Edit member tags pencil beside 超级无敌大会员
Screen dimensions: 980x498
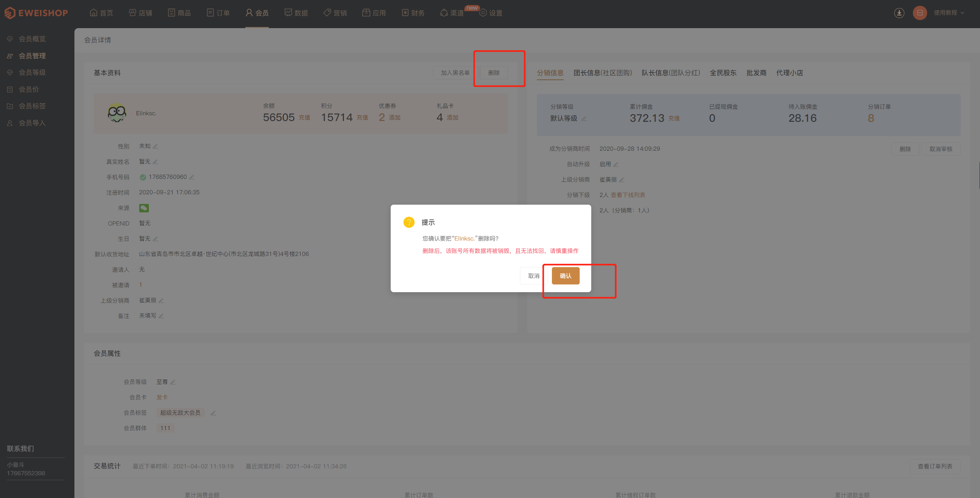coord(213,413)
